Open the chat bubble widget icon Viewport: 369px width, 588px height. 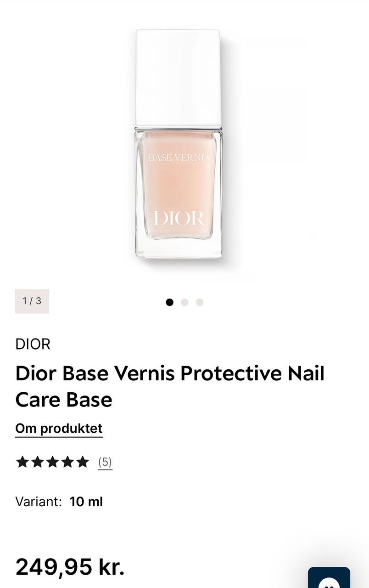(329, 578)
